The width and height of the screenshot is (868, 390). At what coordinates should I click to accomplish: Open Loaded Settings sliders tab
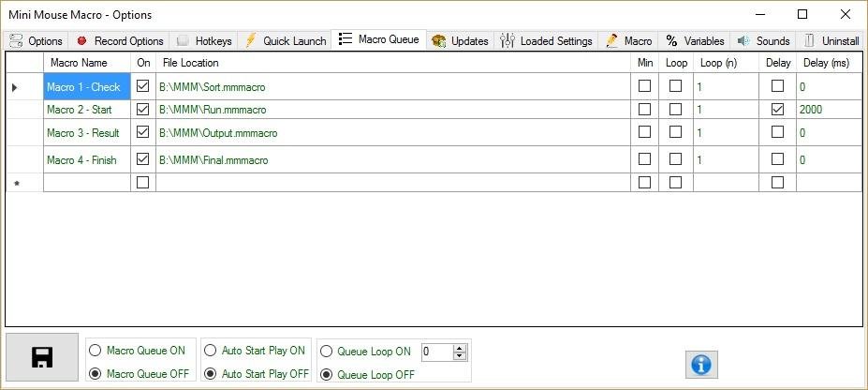click(x=547, y=41)
